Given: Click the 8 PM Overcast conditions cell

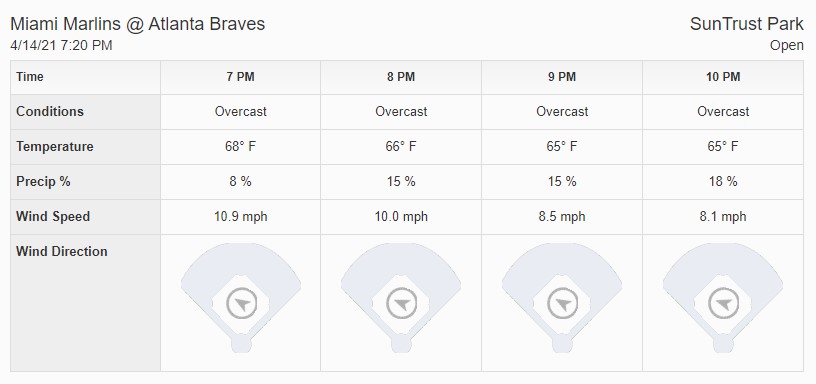Looking at the screenshot, I should 401,112.
